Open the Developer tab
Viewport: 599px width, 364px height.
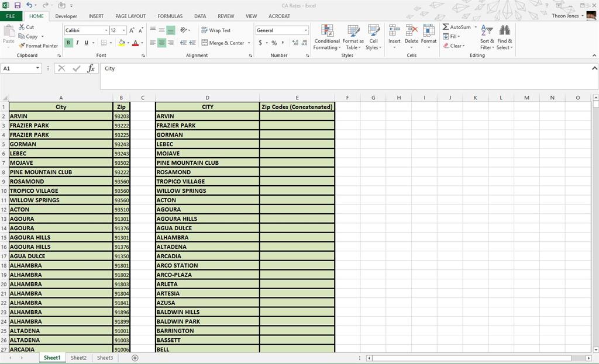(x=66, y=16)
